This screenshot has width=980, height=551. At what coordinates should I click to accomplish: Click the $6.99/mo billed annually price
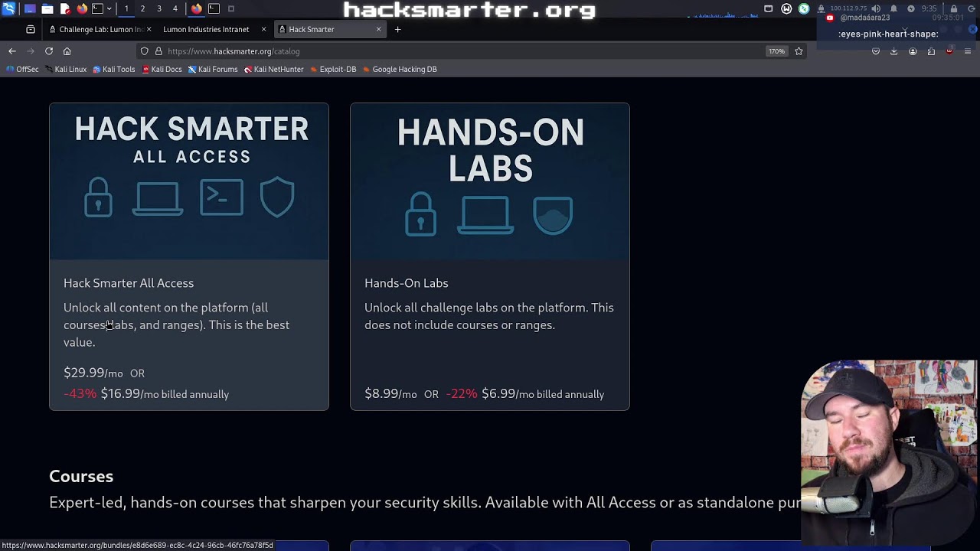click(x=543, y=393)
